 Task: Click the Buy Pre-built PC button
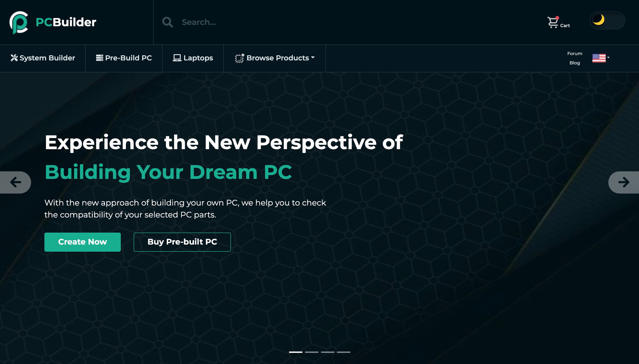(182, 242)
